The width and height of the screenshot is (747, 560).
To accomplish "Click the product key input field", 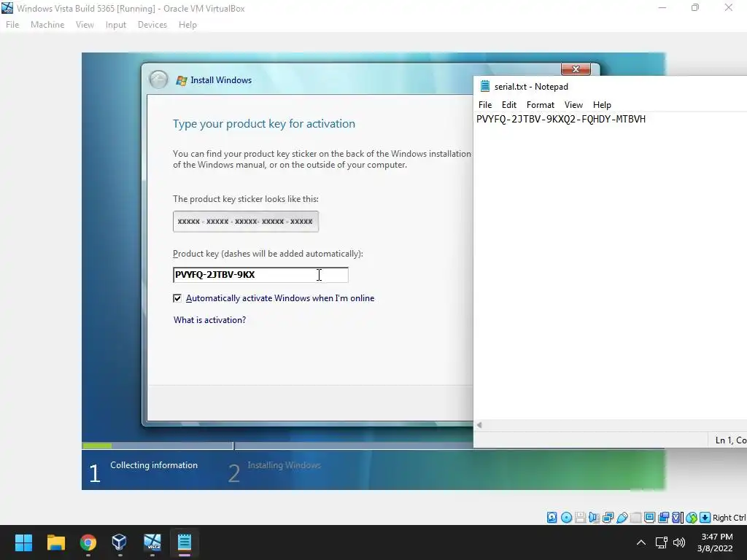I will (260, 275).
